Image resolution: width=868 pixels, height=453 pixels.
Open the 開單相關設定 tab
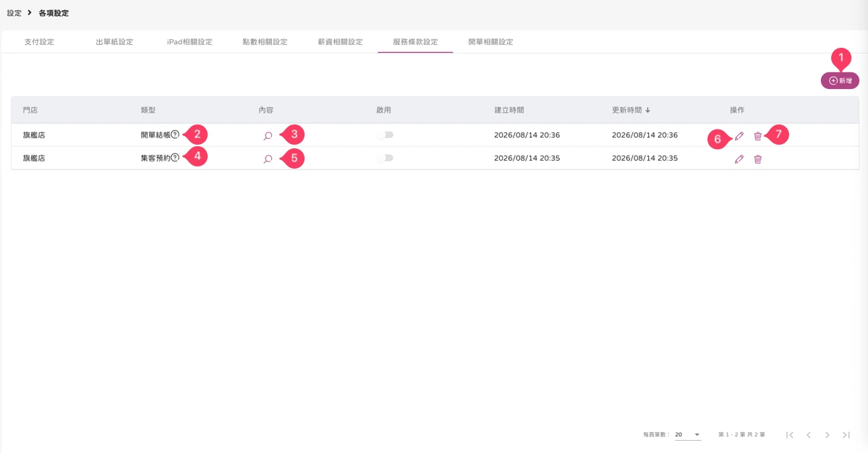[490, 42]
